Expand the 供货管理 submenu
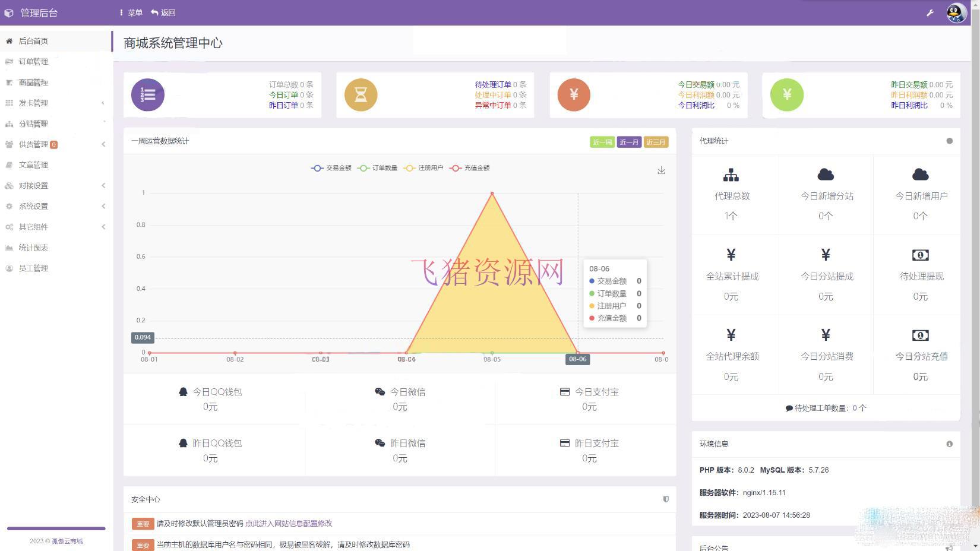The image size is (980, 551). tap(34, 144)
